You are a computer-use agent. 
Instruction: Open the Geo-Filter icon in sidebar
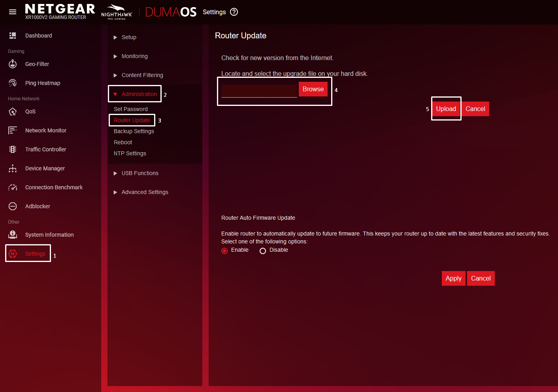point(13,64)
